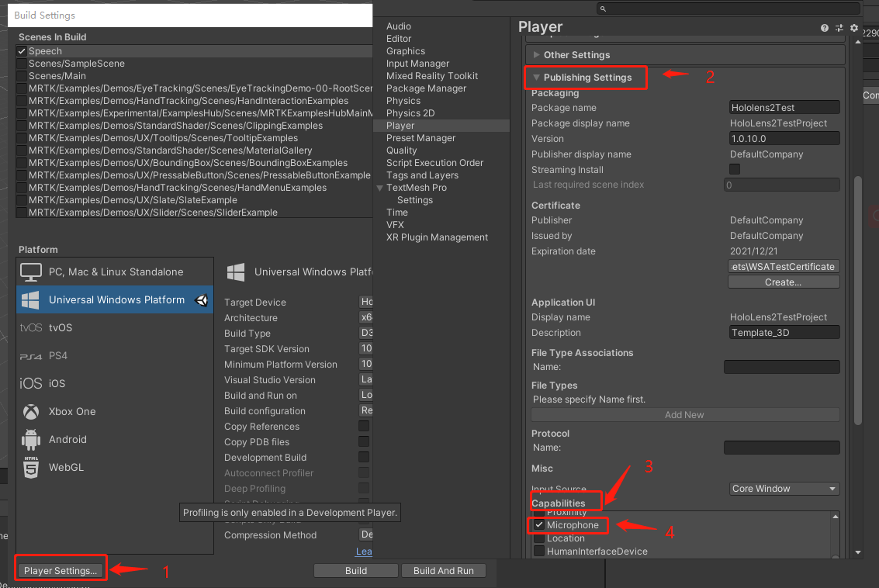Collapse TextMesh Pro tree item
The image size is (879, 588).
click(379, 188)
